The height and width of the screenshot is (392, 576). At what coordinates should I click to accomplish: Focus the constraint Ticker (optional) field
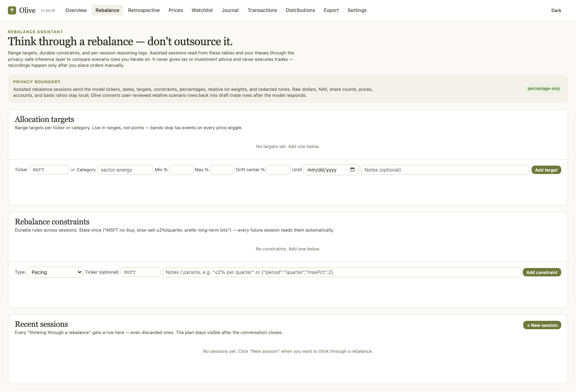pyautogui.click(x=140, y=272)
